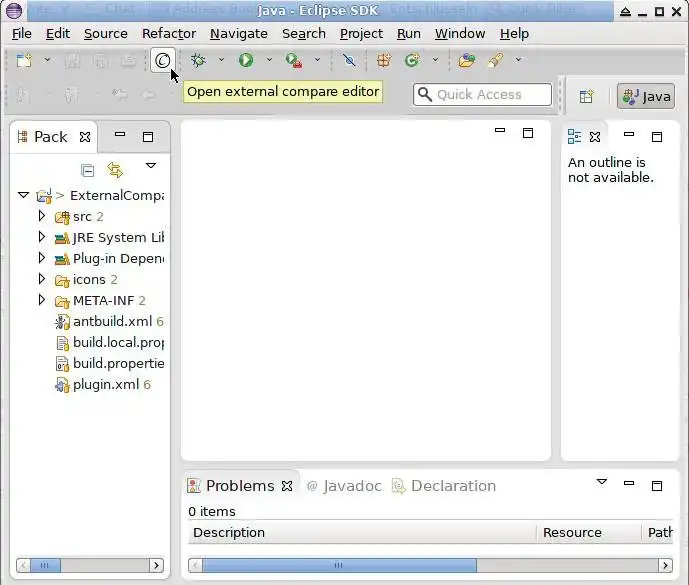This screenshot has height=585, width=689.
Task: Open the Search menu
Action: [304, 34]
